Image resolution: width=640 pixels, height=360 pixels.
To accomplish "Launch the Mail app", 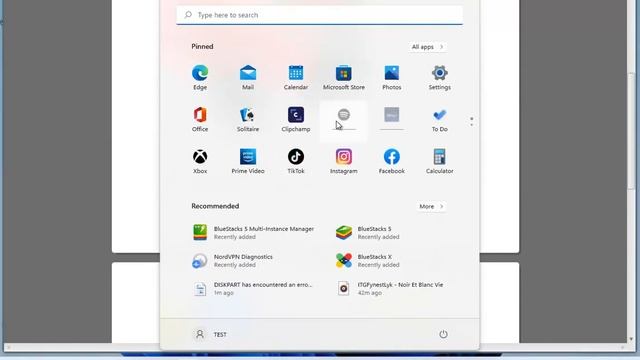I will pyautogui.click(x=248, y=78).
